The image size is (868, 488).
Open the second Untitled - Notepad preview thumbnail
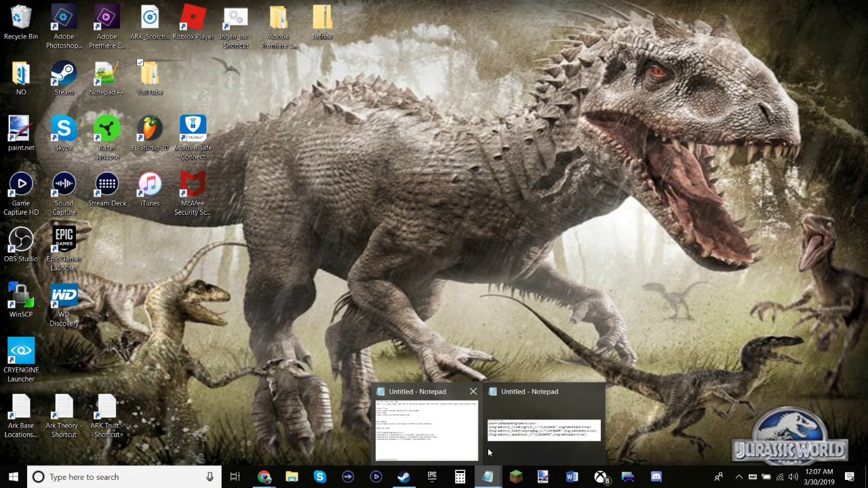point(544,430)
